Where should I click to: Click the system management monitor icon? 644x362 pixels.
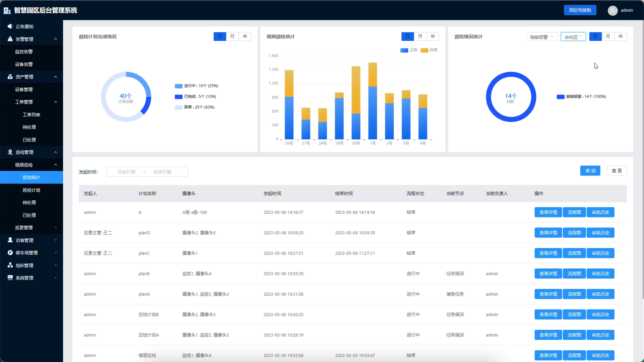[x=10, y=278]
